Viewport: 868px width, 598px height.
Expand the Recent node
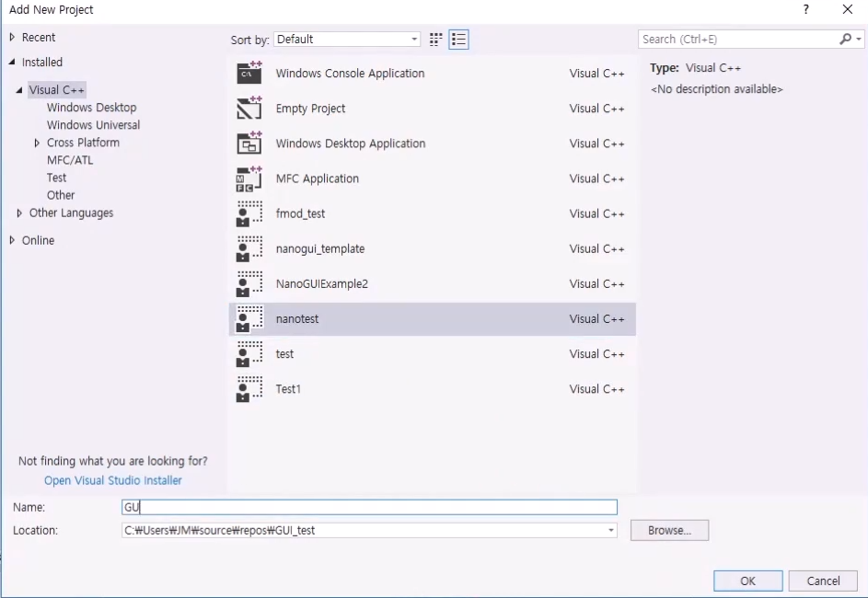(12, 37)
